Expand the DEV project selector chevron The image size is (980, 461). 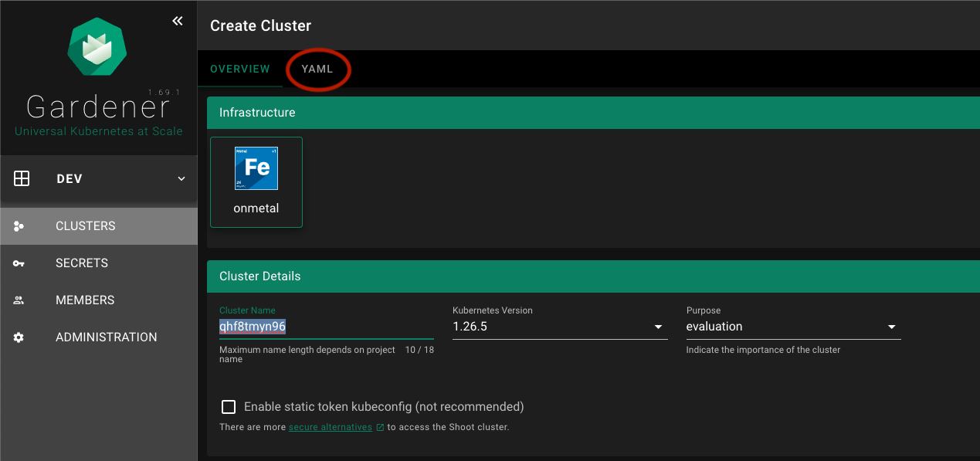[x=181, y=178]
